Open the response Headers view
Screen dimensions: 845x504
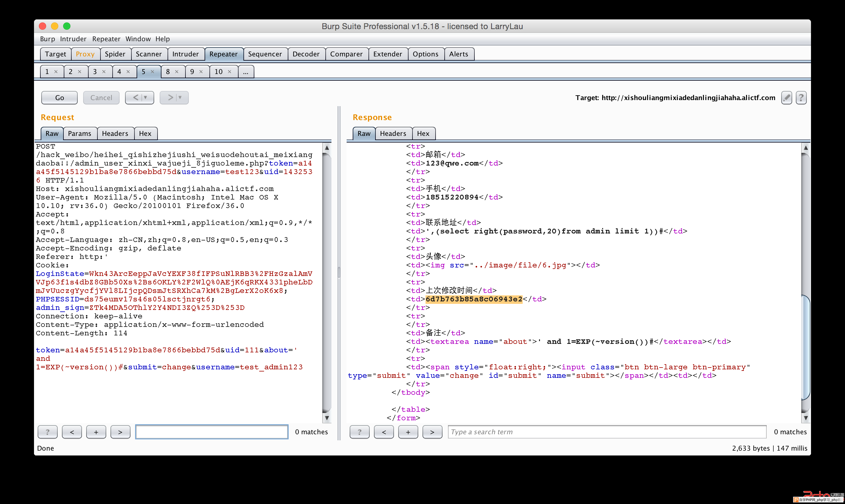coord(393,133)
